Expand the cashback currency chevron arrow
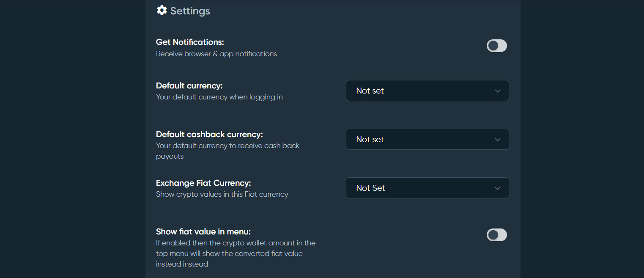Image resolution: width=644 pixels, height=278 pixels. point(498,139)
